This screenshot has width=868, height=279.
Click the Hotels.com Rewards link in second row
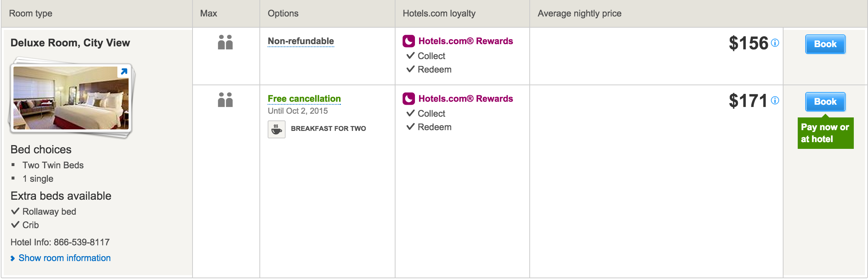point(465,99)
